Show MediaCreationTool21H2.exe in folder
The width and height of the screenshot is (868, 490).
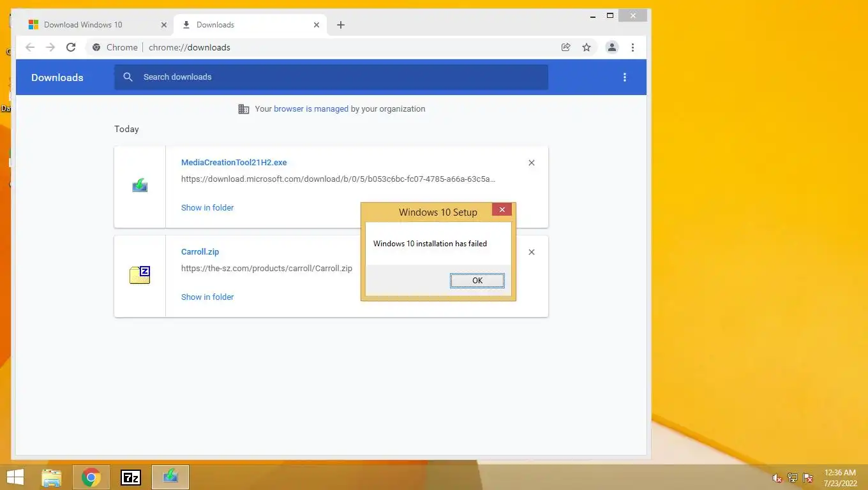click(207, 208)
